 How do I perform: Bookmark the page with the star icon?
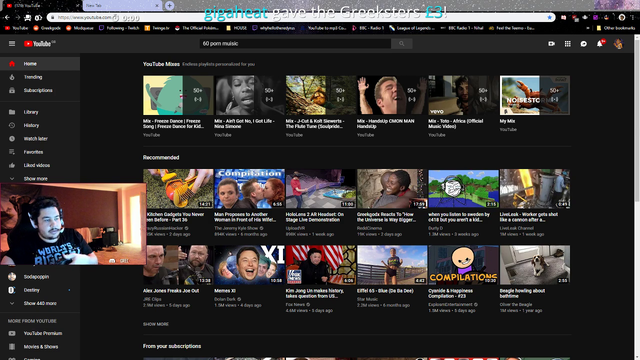(549, 18)
